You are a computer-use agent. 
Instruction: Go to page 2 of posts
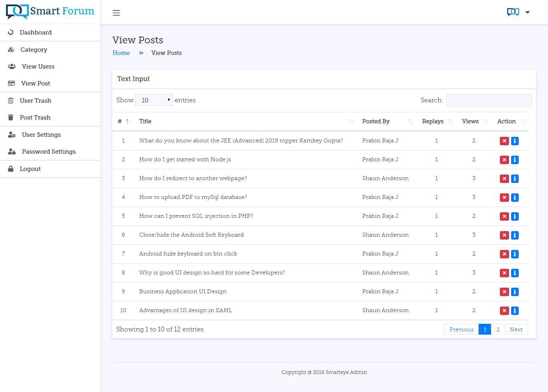click(x=498, y=329)
